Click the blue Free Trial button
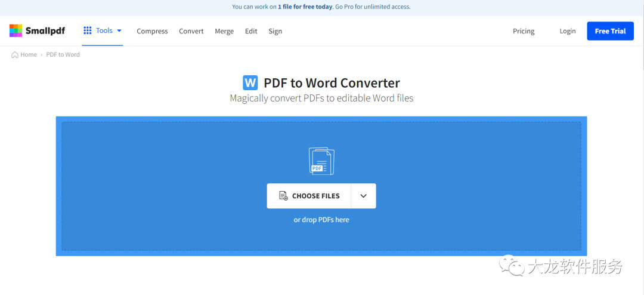 point(610,31)
